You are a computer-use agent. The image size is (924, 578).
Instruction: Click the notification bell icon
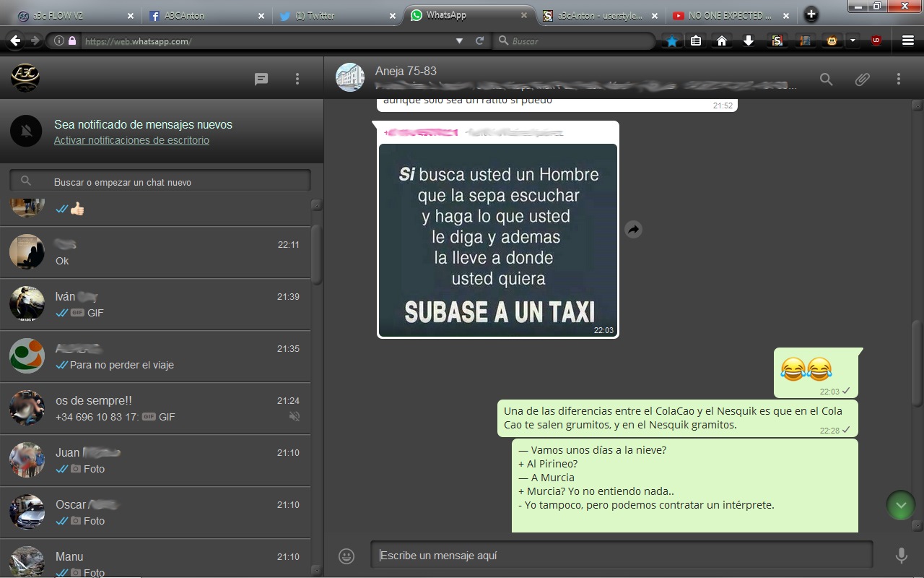tap(27, 131)
